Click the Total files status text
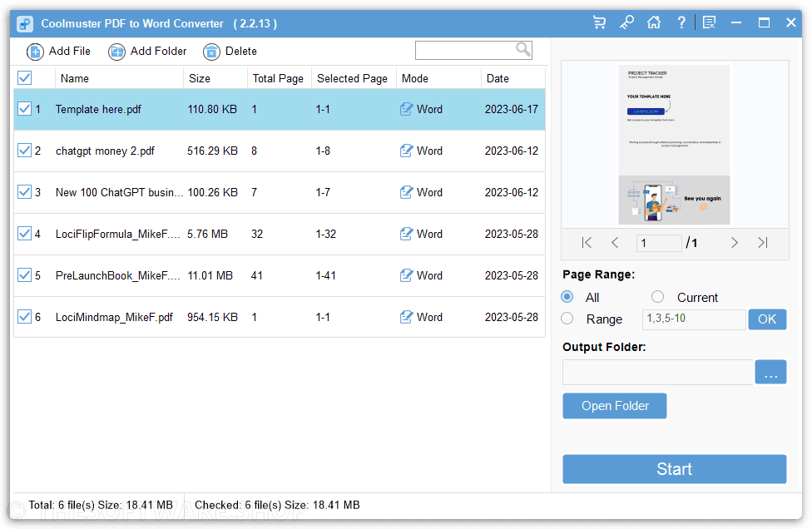The height and width of the screenshot is (529, 812). click(101, 505)
